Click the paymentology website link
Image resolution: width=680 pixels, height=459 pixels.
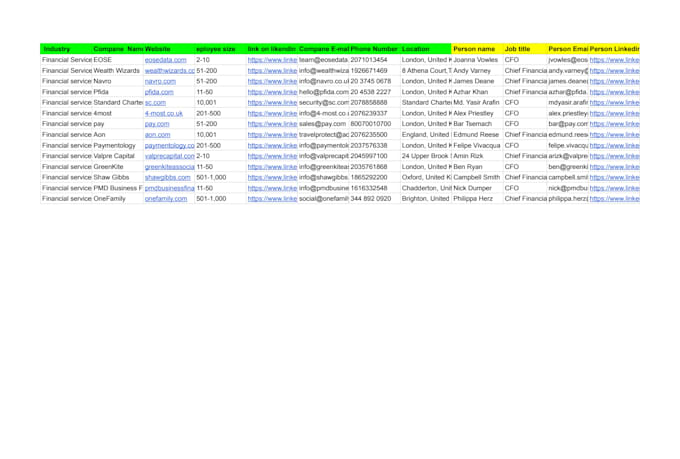(170, 145)
